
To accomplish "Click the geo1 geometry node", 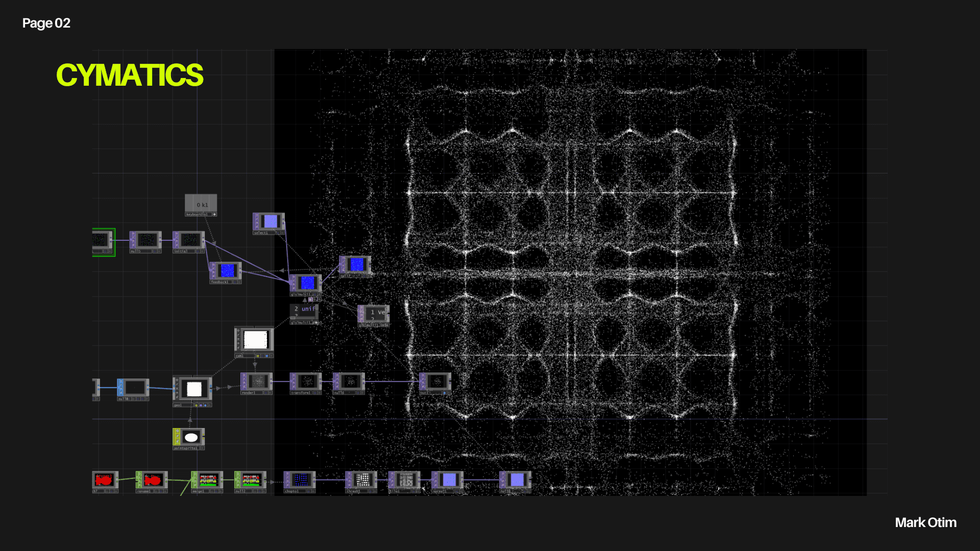I will tap(193, 389).
